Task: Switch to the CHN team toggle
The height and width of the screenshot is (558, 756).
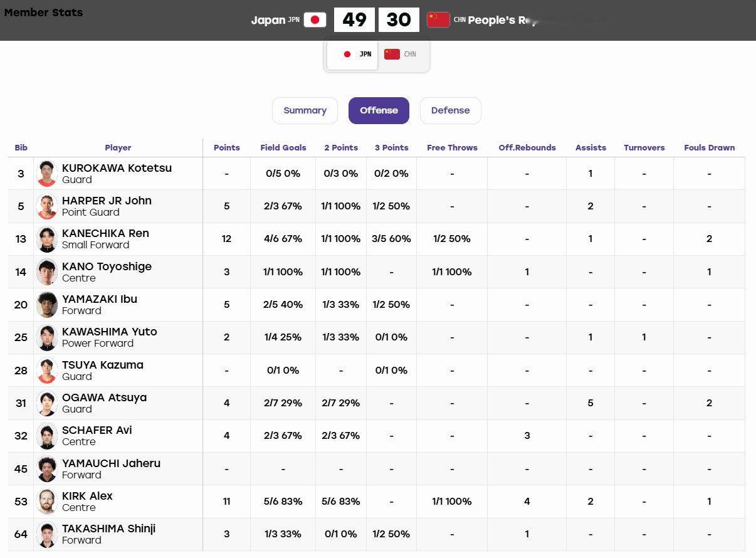Action: coord(402,55)
